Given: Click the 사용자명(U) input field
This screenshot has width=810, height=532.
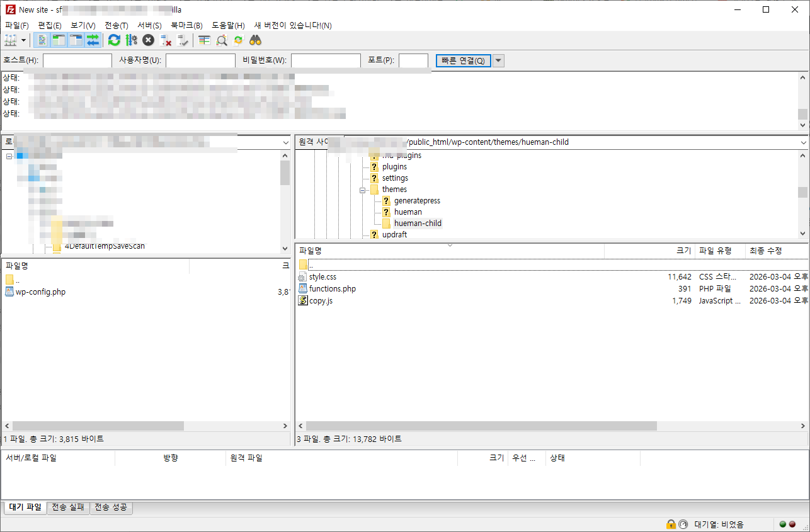Looking at the screenshot, I should coord(200,60).
